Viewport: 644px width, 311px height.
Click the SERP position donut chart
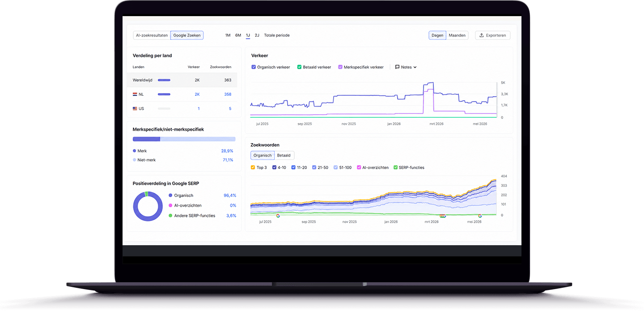click(x=148, y=206)
